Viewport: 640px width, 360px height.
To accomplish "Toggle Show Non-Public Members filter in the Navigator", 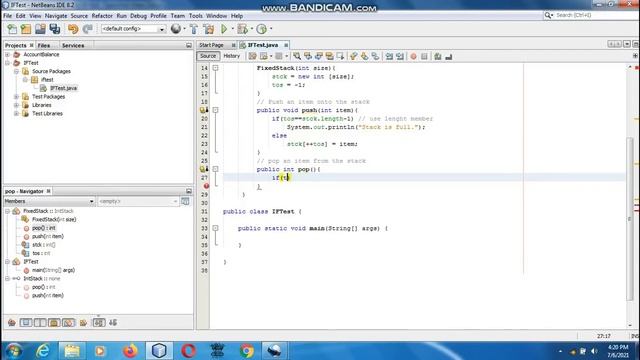I will [54, 323].
